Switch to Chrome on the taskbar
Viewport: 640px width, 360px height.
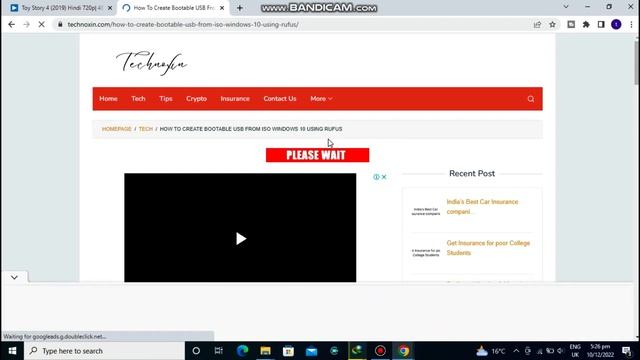(x=404, y=351)
